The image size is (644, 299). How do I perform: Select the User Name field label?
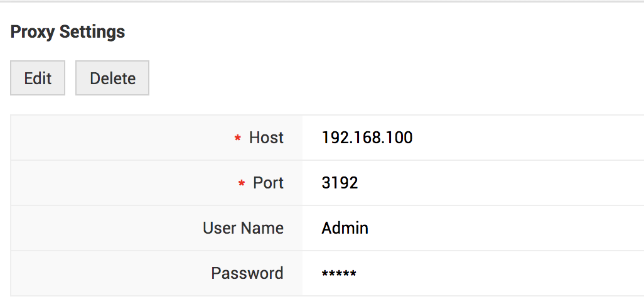(243, 228)
